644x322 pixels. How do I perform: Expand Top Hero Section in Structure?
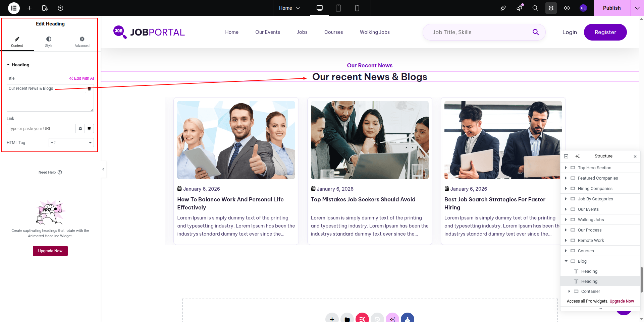tap(566, 168)
